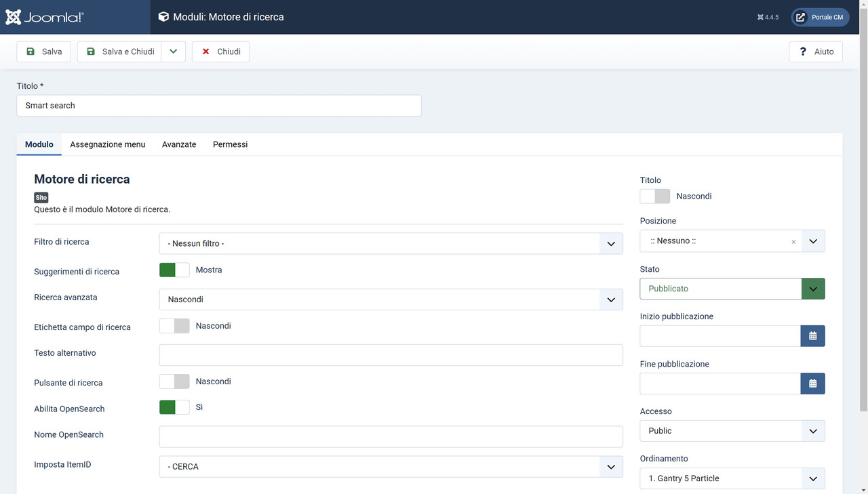Screen dimensions: 868x494
Task: Open the site via Portale CM button
Action: click(819, 17)
